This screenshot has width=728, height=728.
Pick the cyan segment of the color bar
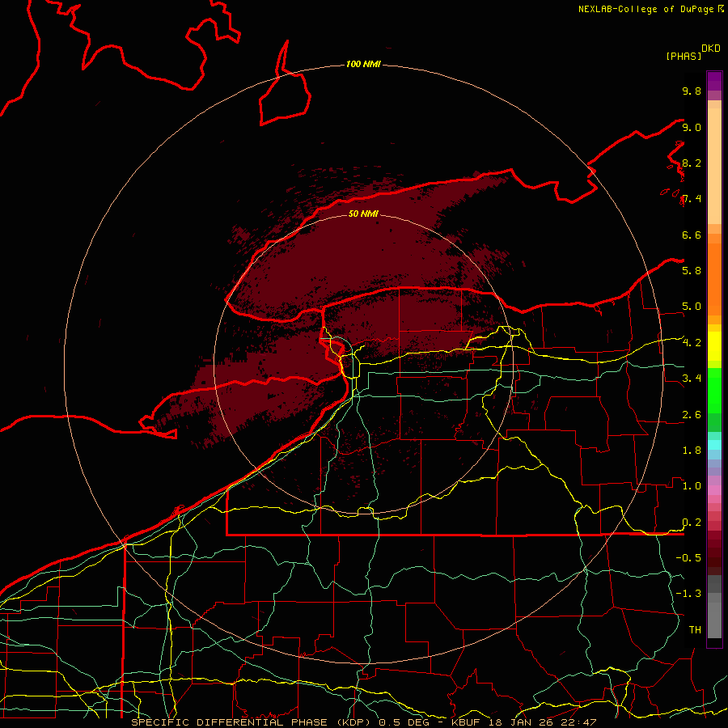pyautogui.click(x=714, y=444)
